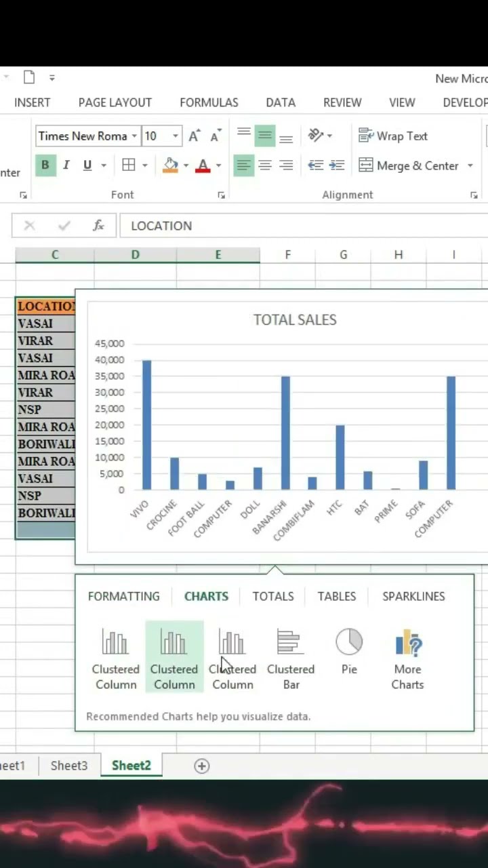Open Alignment settings dialog launcher
488x868 pixels.
click(474, 195)
